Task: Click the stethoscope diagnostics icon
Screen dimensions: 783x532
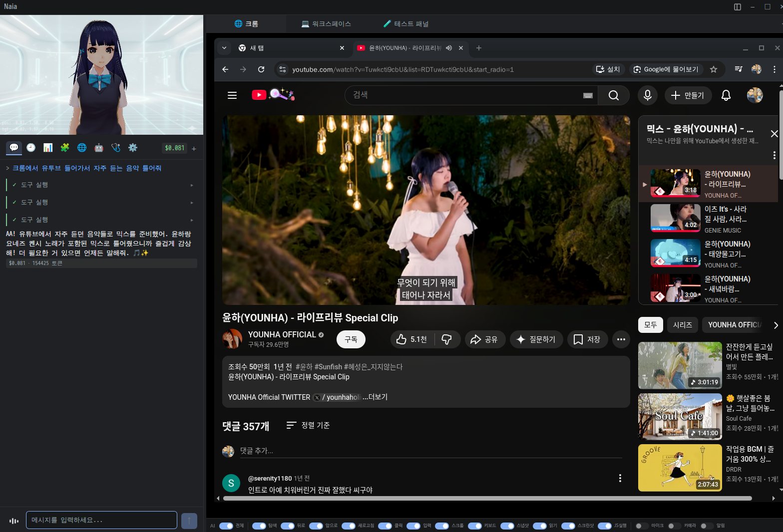Action: [116, 148]
